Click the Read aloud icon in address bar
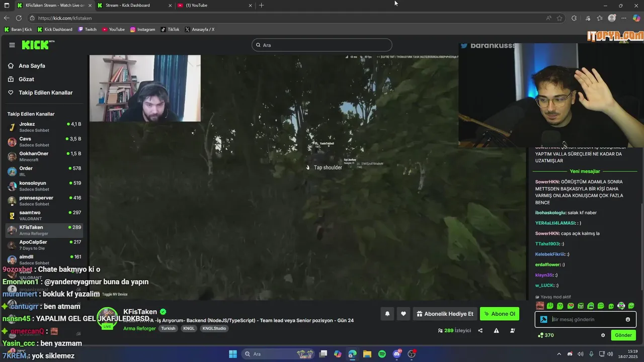Screen dimensions: 644x362 coord(548,18)
